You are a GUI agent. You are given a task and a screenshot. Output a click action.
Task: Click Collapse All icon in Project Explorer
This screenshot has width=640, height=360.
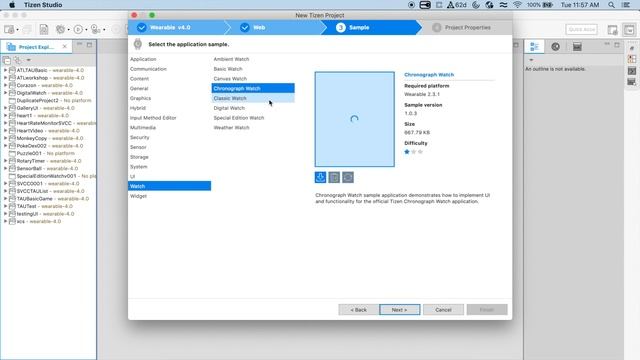pyautogui.click(x=7, y=60)
